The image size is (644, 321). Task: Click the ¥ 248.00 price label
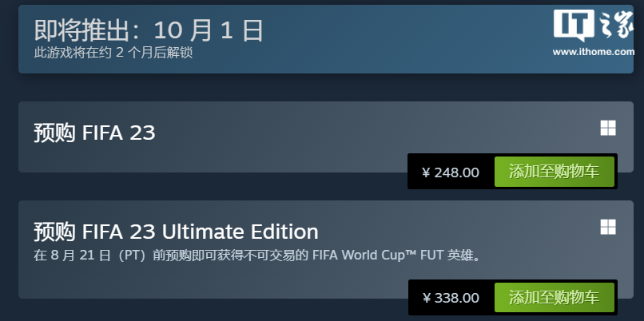pos(451,172)
